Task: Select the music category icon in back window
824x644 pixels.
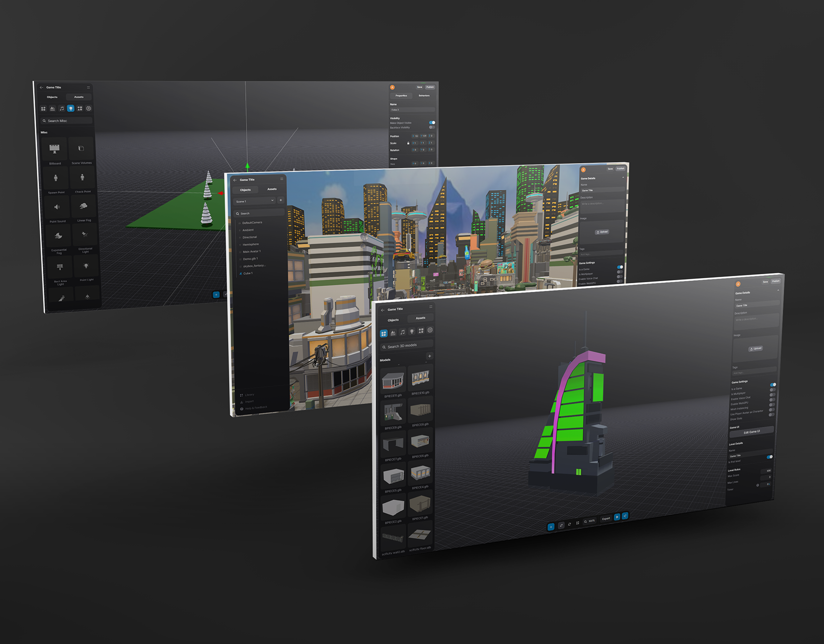Action: pos(61,109)
